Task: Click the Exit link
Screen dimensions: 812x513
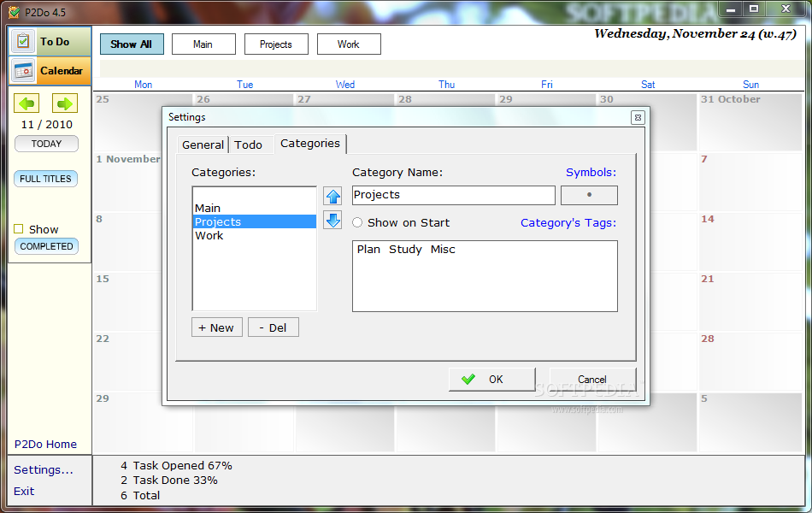Action: pyautogui.click(x=24, y=492)
